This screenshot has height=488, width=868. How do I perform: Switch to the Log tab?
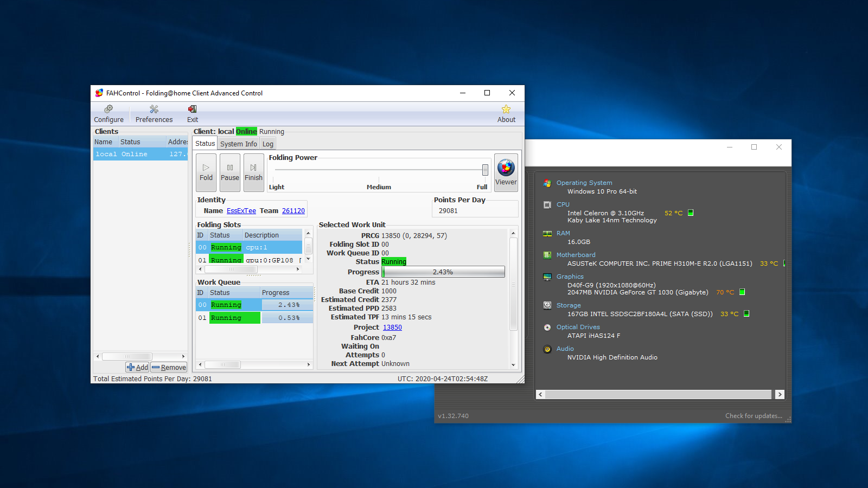click(x=268, y=144)
